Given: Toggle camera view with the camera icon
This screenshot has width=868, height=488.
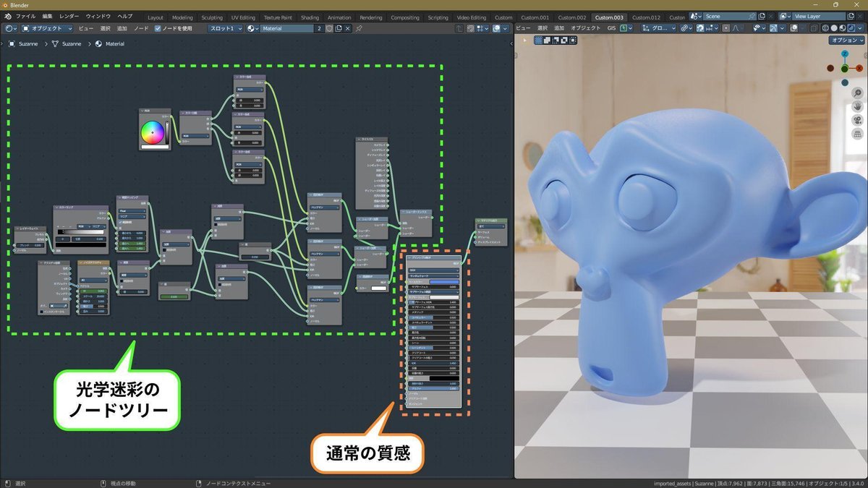Looking at the screenshot, I should coord(857,119).
